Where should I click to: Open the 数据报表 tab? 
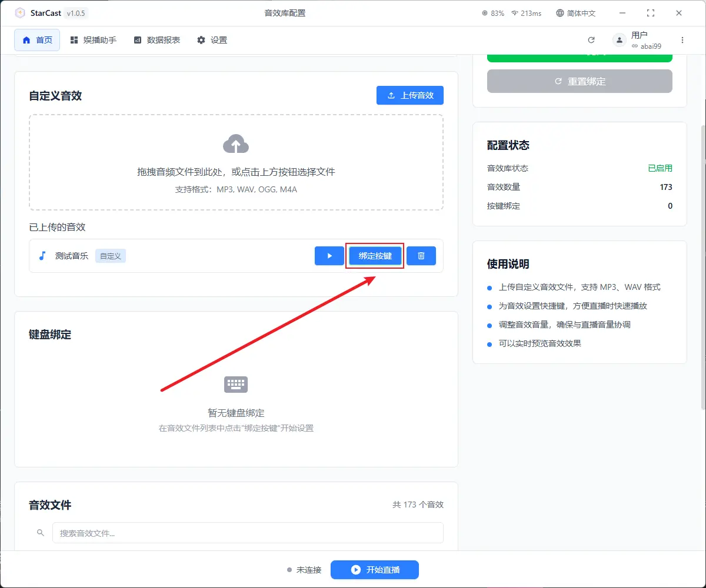[x=157, y=40]
